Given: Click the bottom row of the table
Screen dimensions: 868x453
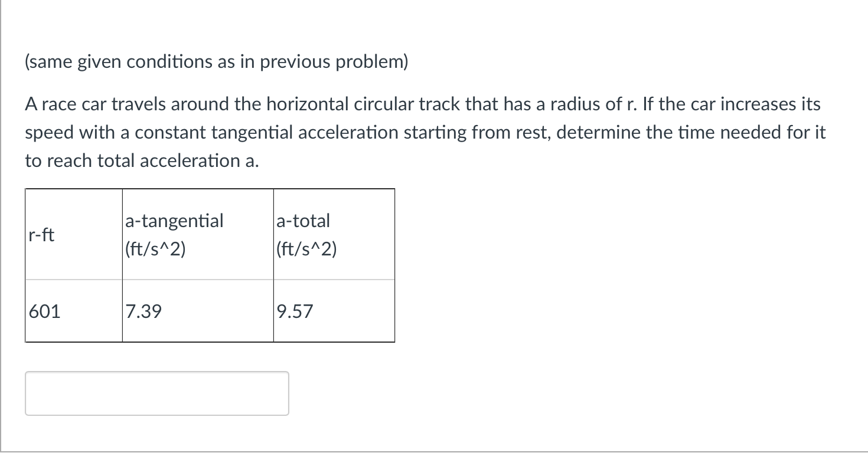Looking at the screenshot, I should pos(210,311).
